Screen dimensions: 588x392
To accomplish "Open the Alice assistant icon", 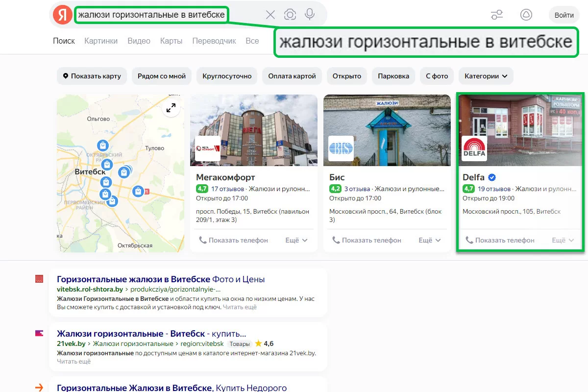I will click(x=526, y=15).
